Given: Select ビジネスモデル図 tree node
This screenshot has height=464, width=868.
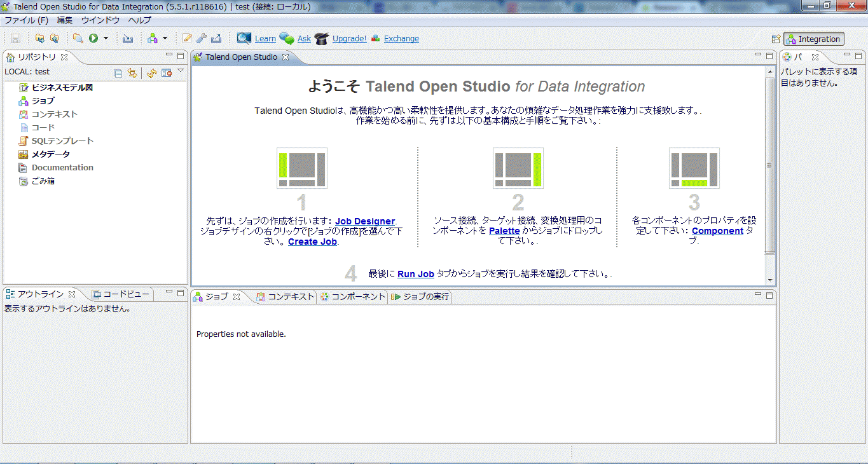Looking at the screenshot, I should pos(62,87).
